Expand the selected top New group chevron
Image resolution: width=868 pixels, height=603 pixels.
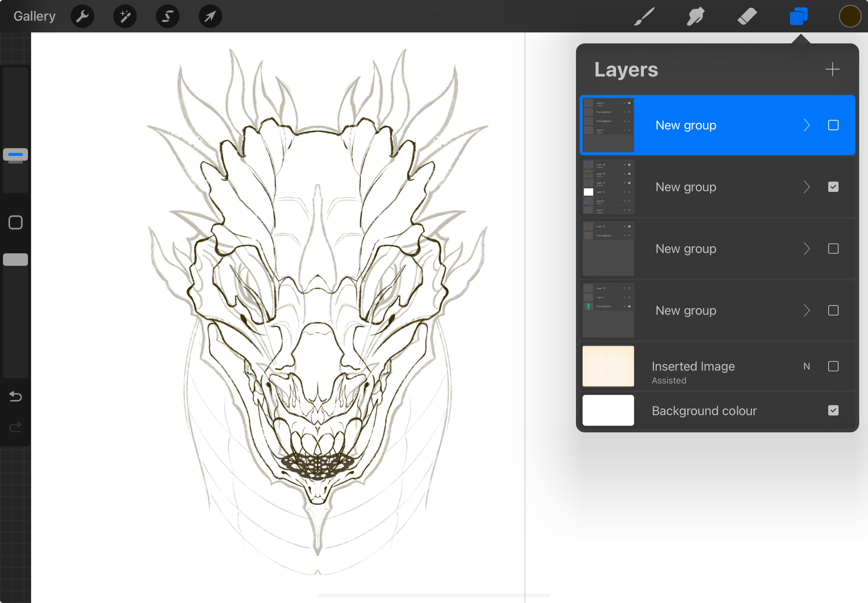(806, 125)
